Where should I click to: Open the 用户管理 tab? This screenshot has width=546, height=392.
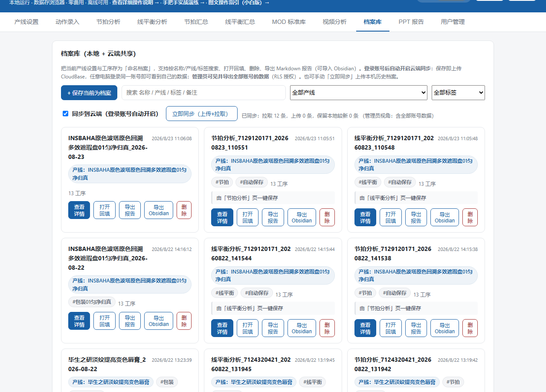[453, 22]
